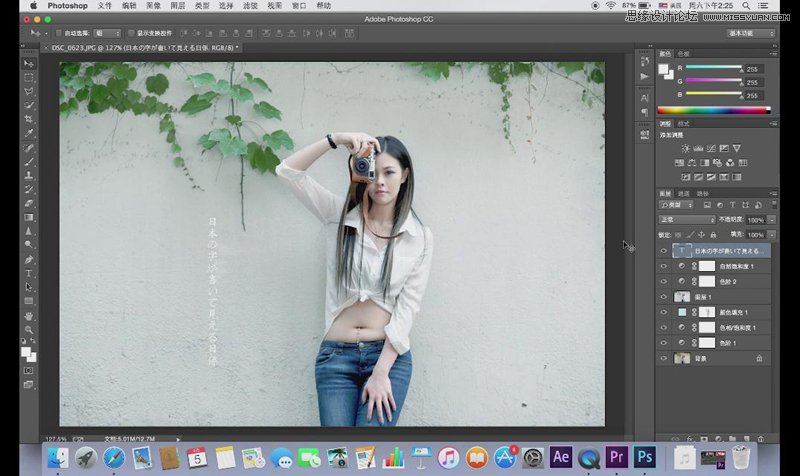The height and width of the screenshot is (476, 800).
Task: Select the Pen tool
Action: click(x=29, y=259)
